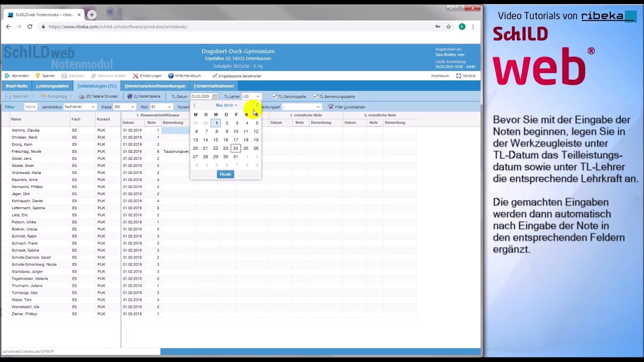
Task: Go to previous month in calendar
Action: (194, 106)
